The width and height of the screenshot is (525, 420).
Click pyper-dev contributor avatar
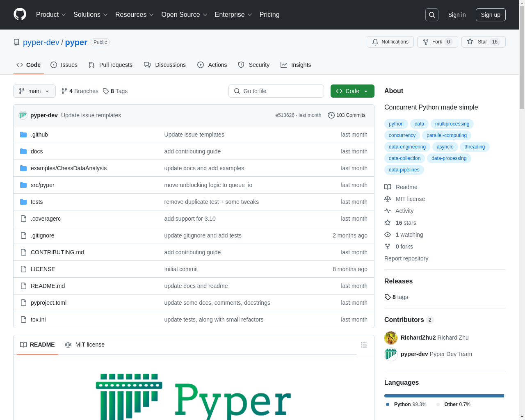pyautogui.click(x=391, y=354)
